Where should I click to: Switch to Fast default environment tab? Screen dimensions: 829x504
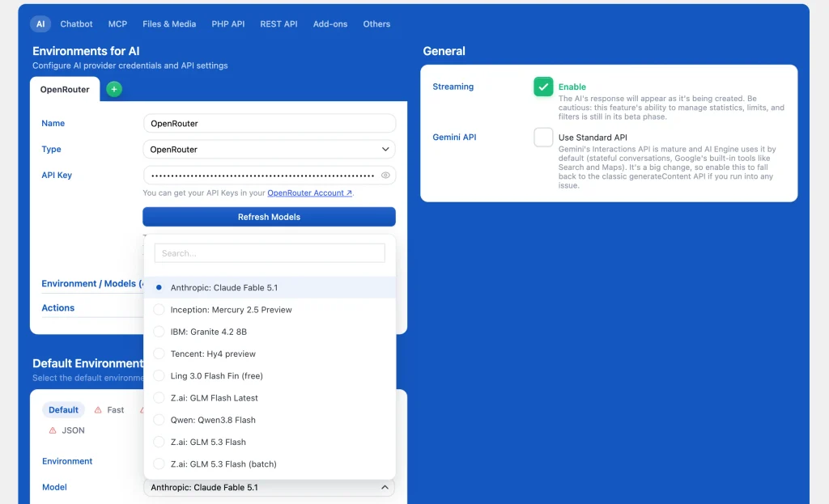(x=109, y=410)
